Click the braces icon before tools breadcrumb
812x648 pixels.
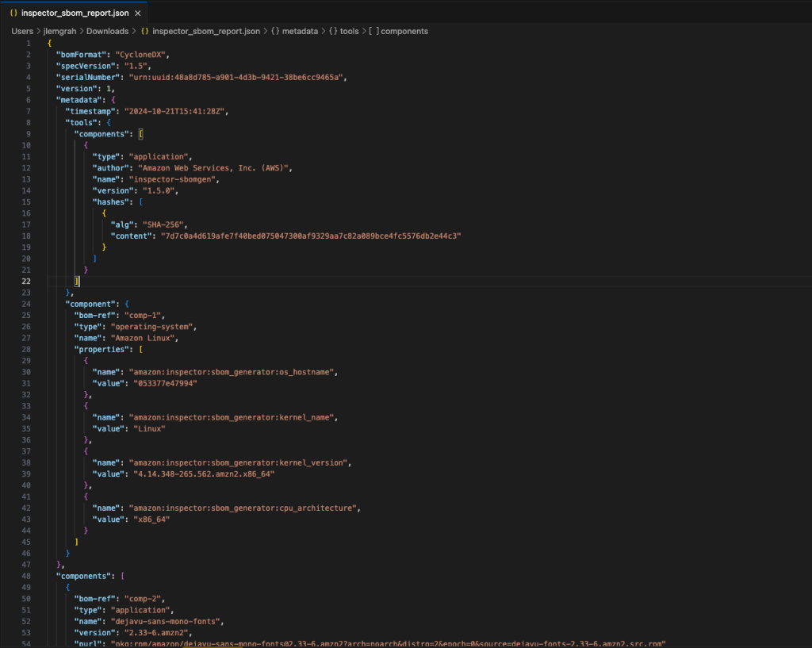[x=333, y=31]
